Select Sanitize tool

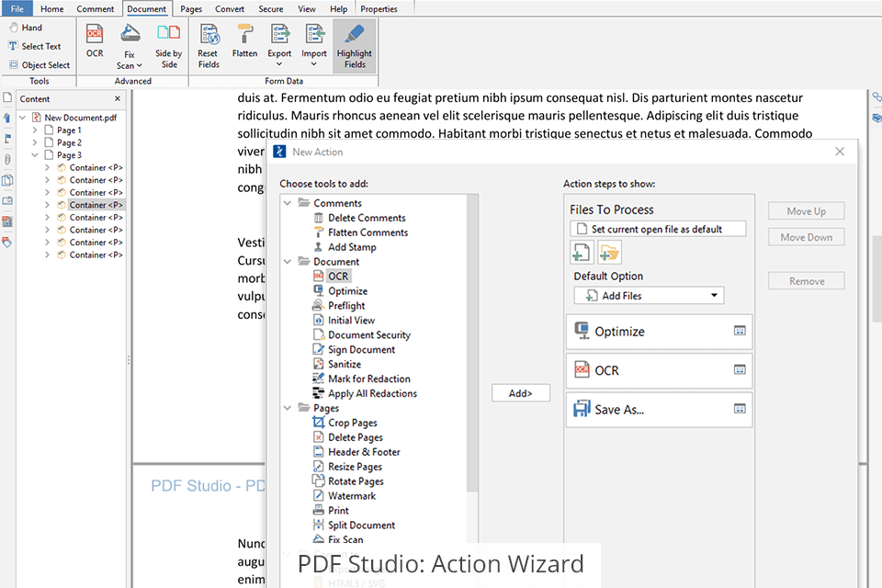pos(337,364)
